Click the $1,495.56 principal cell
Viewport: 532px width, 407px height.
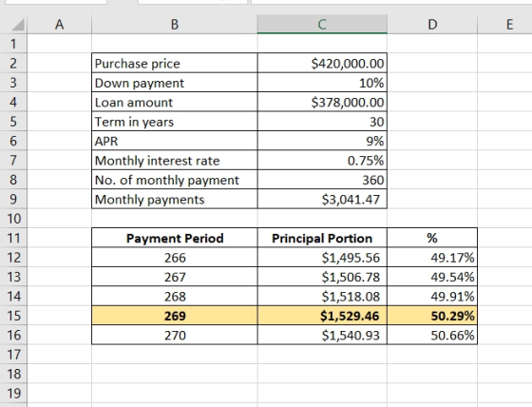pos(322,257)
